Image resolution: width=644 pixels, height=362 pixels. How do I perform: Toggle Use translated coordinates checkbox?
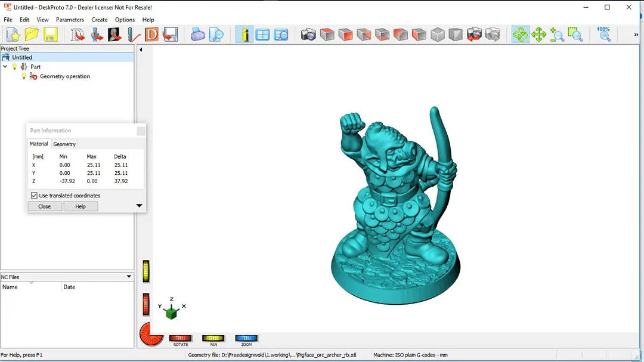pyautogui.click(x=34, y=196)
